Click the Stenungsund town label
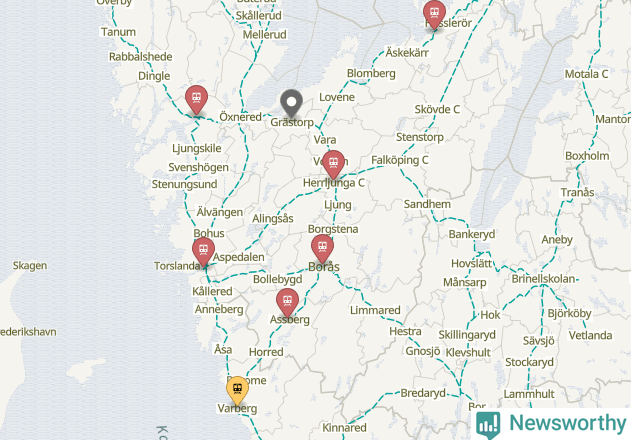 [x=184, y=184]
